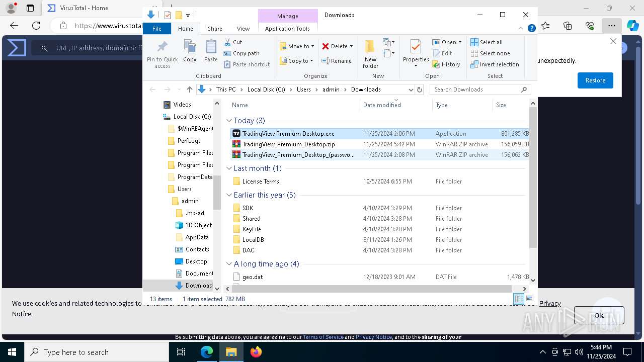644x362 pixels.
Task: Switch to the Share ribbon tab
Action: (215, 29)
